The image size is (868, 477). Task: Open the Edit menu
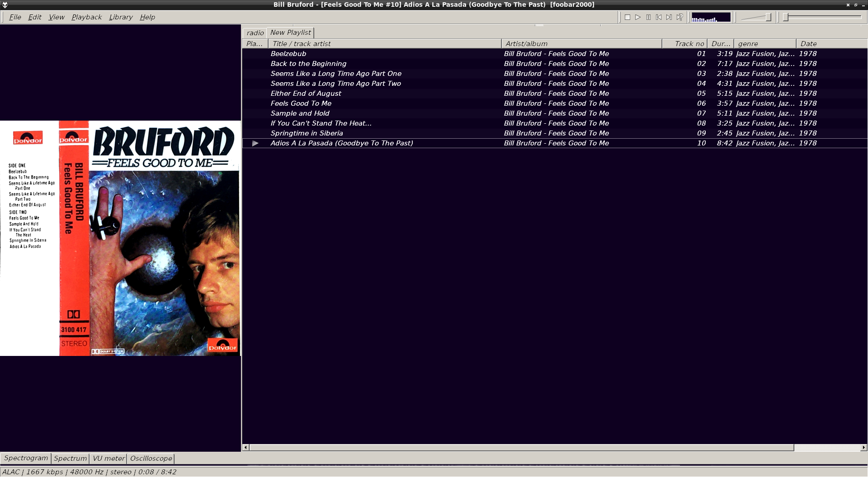35,17
